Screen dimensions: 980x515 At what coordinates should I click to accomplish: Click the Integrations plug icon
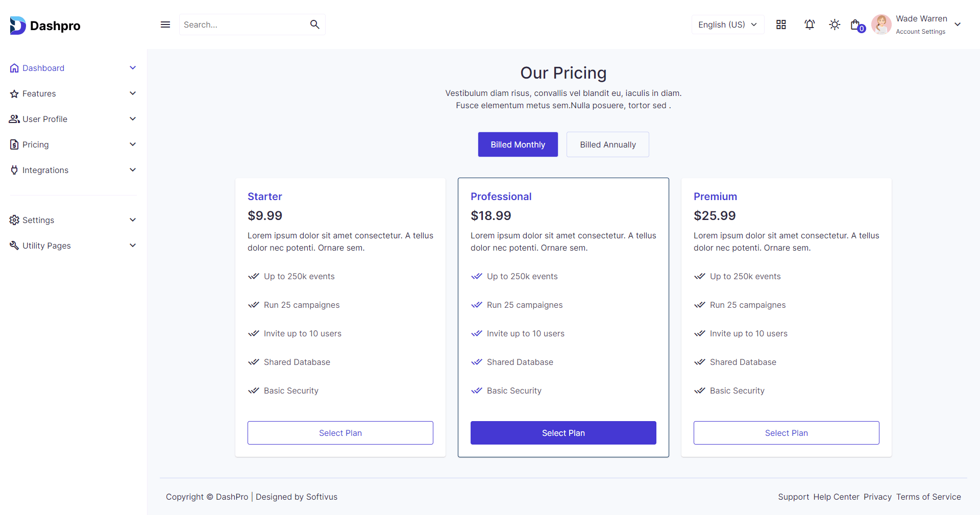point(14,170)
